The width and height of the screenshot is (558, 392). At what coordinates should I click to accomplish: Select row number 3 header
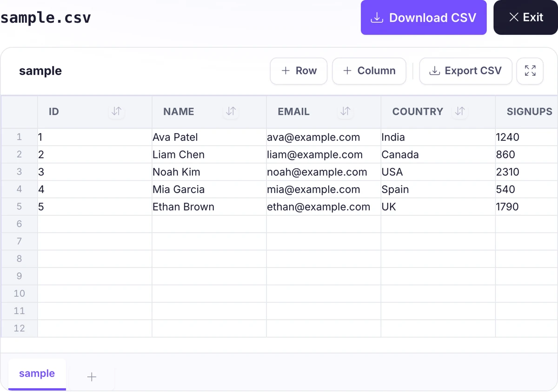[x=19, y=172]
